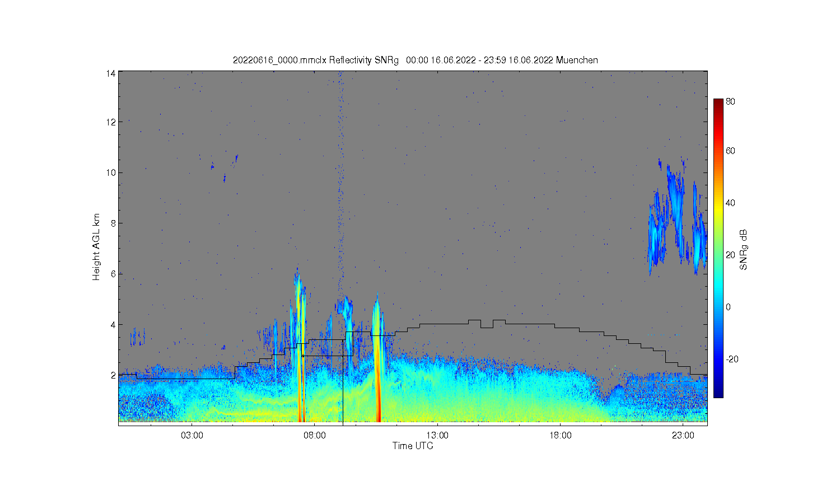Click the 'Height AGL km' y-axis label

point(96,247)
